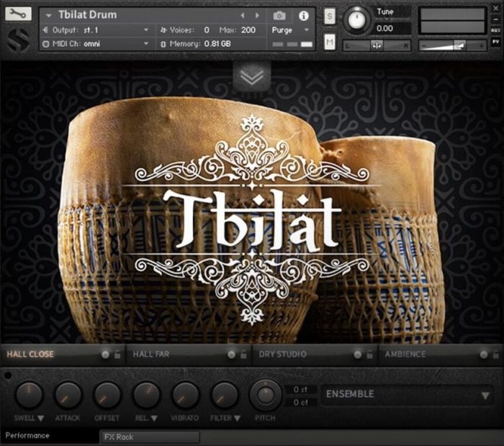The width and height of the screenshot is (504, 446).
Task: Show the instrument info icon
Action: 303,15
